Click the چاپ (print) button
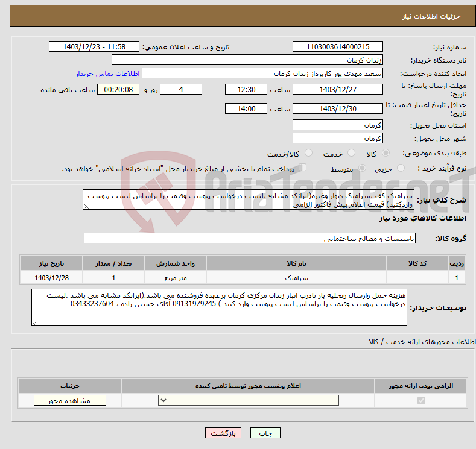476x449 pixels. click(265, 433)
